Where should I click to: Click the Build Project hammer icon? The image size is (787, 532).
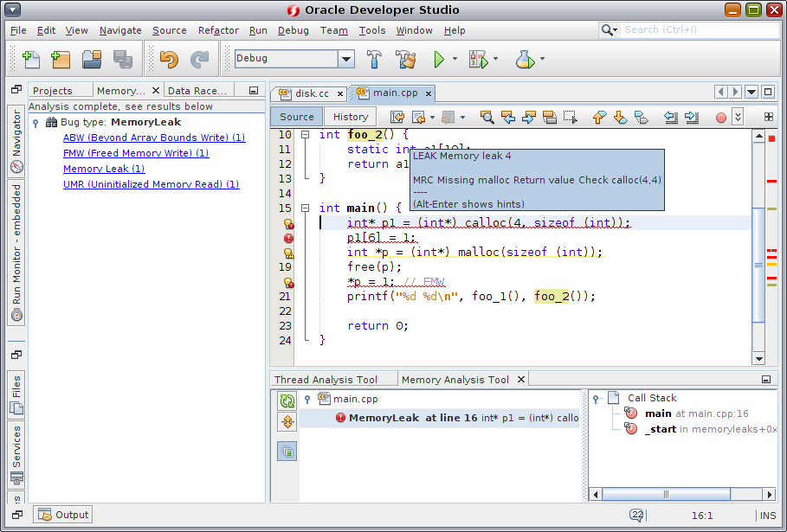pyautogui.click(x=375, y=59)
